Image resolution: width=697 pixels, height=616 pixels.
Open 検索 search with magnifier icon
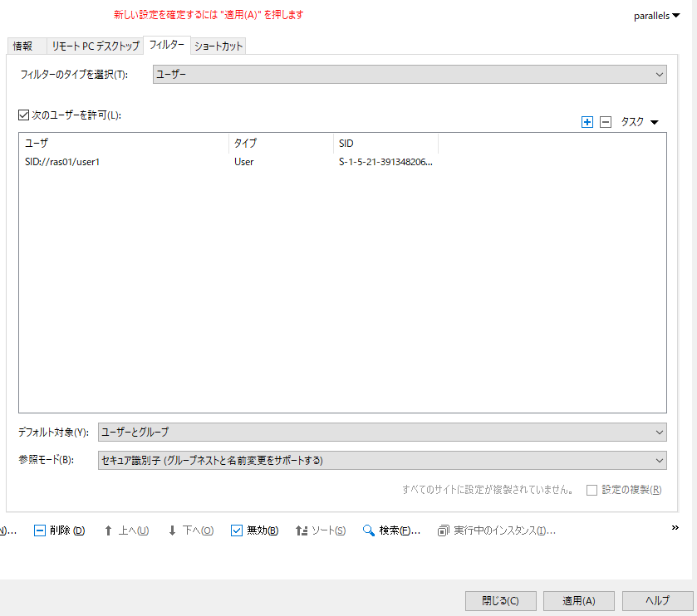coord(369,530)
